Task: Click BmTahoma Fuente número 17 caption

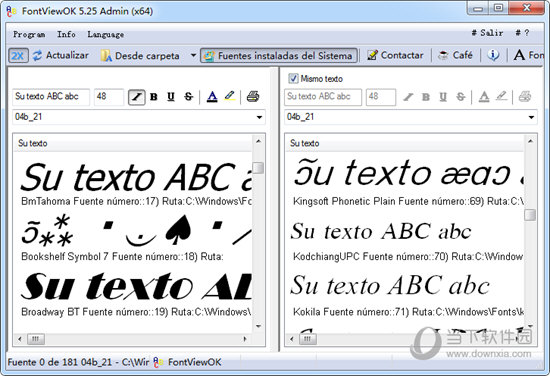Action: [136, 201]
